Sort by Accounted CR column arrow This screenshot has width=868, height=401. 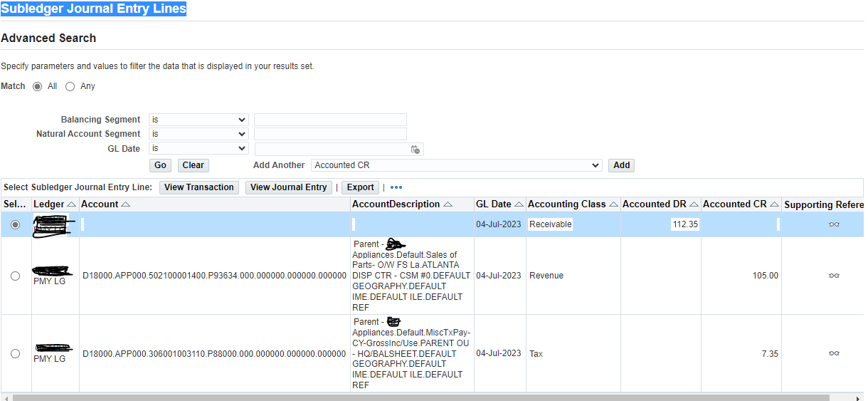[774, 204]
